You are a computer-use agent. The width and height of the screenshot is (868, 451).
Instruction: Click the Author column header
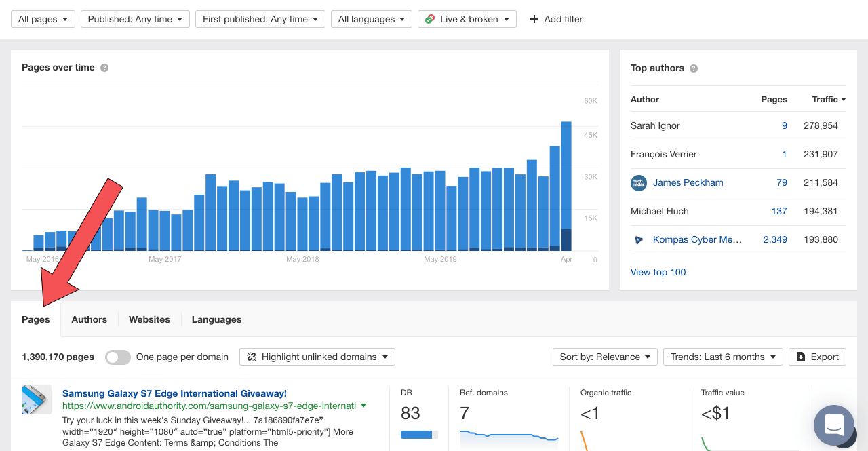pyautogui.click(x=645, y=99)
